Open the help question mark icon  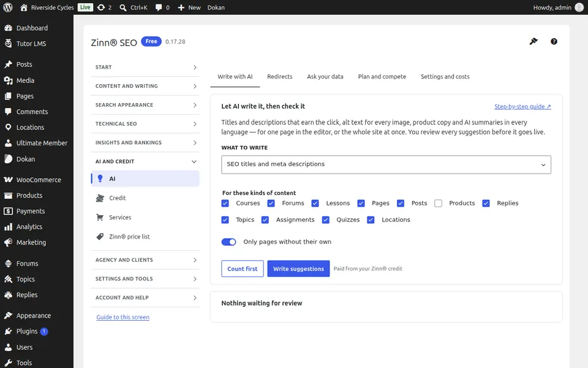pos(554,42)
